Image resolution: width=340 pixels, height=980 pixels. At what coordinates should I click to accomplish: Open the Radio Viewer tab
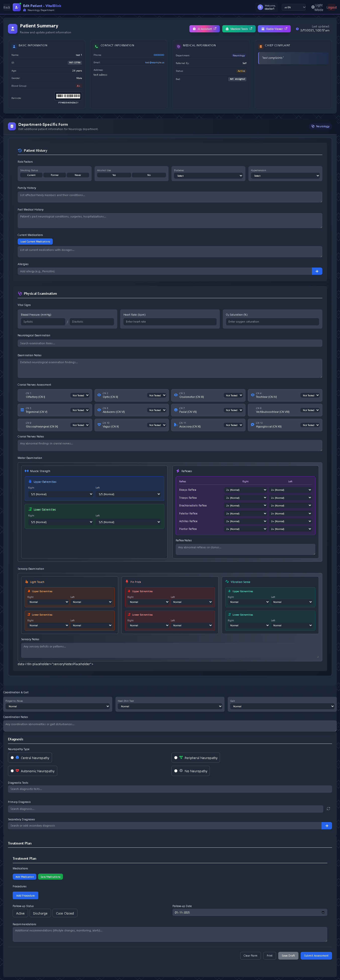point(274,29)
